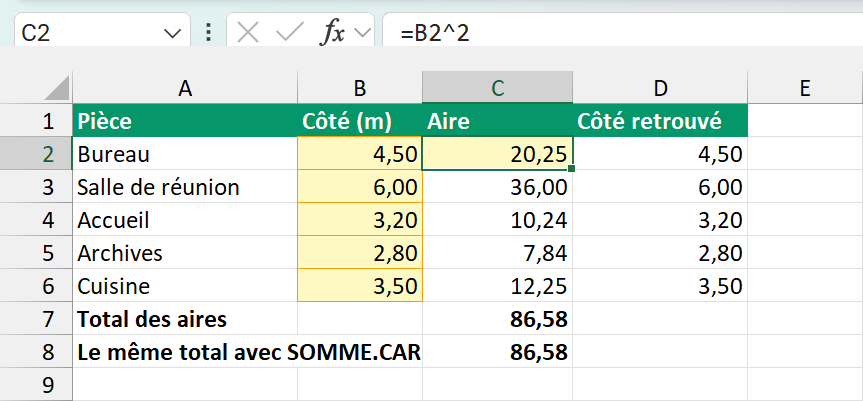The image size is (863, 401).
Task: Select row 5 header
Action: (x=36, y=252)
